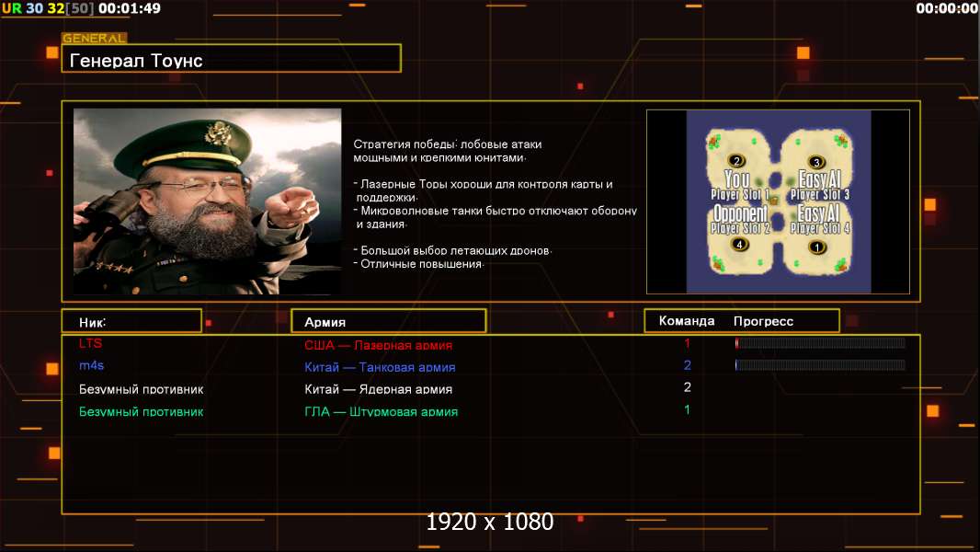The width and height of the screenshot is (980, 552).
Task: Click the "Армия" column header
Action: pos(389,321)
